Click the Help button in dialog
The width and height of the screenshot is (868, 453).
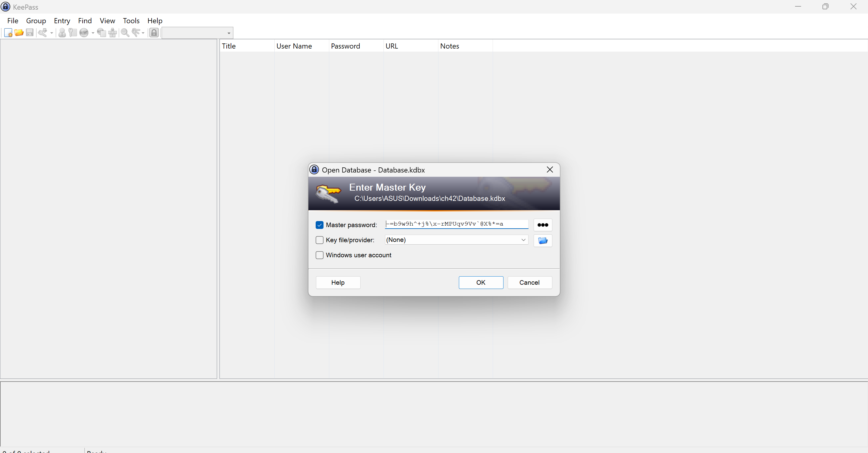pyautogui.click(x=338, y=283)
